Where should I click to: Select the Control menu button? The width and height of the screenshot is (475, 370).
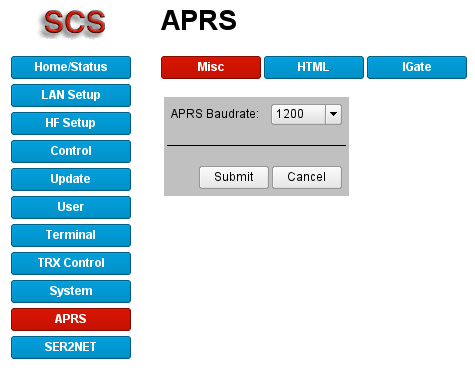click(x=71, y=151)
